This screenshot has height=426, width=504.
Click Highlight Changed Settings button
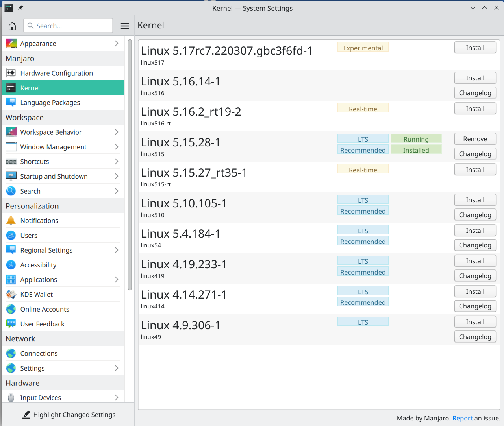point(69,415)
